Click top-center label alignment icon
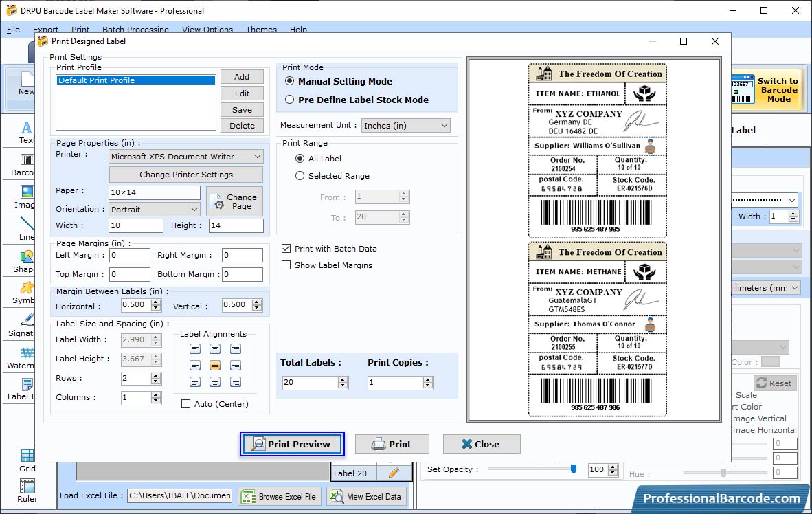The image size is (812, 514). [x=215, y=348]
